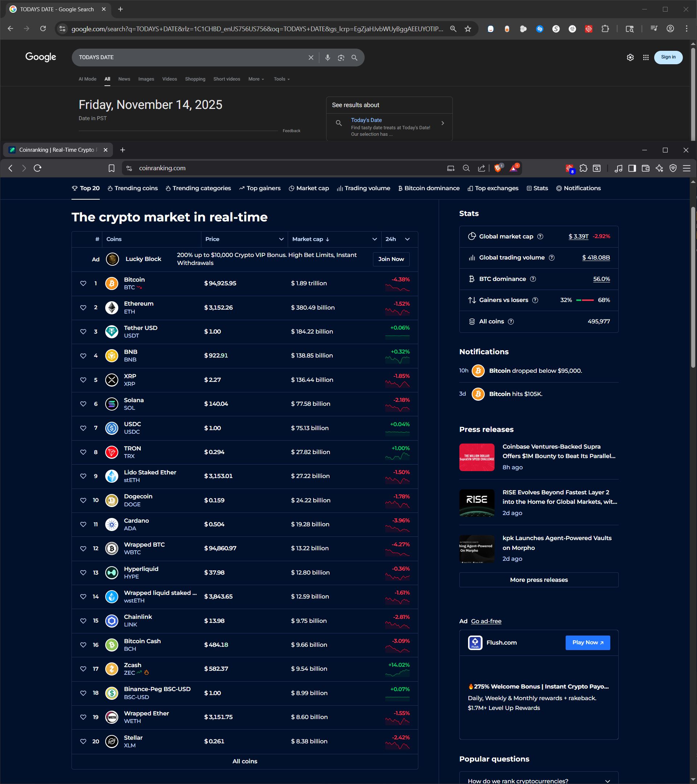This screenshot has height=784, width=697.
Task: Open the Price column dropdown
Action: [281, 239]
